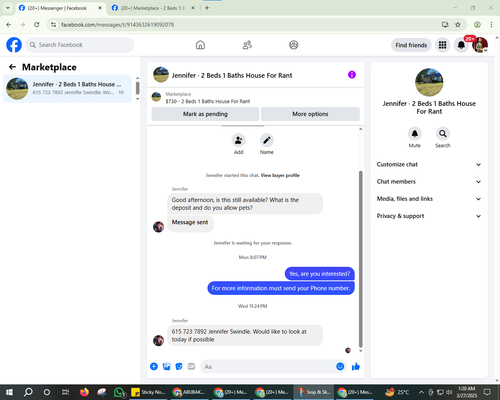Open the Friends icon in top navigation
Screen dimensions: 500x400
tap(247, 45)
